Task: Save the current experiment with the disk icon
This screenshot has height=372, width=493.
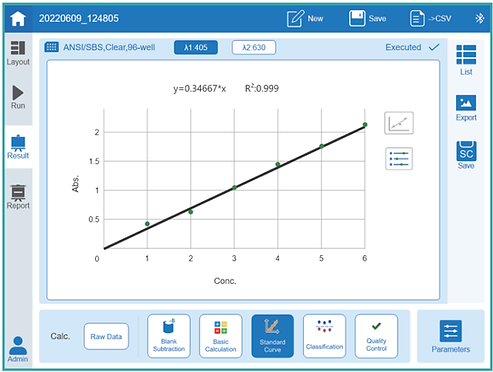Action: tap(367, 18)
